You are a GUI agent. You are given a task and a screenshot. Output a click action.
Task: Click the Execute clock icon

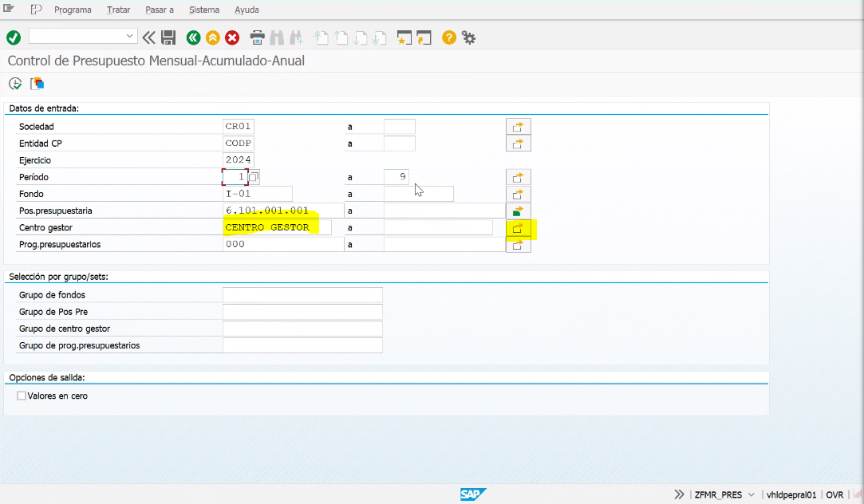pos(15,84)
